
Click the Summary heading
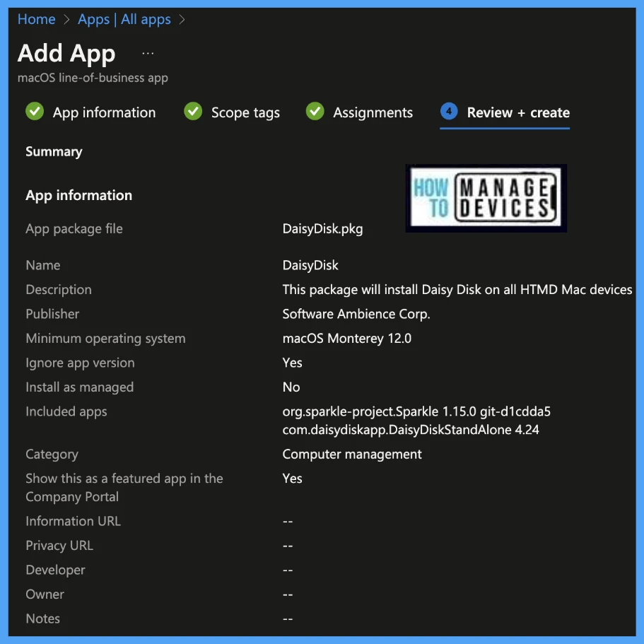tap(54, 151)
